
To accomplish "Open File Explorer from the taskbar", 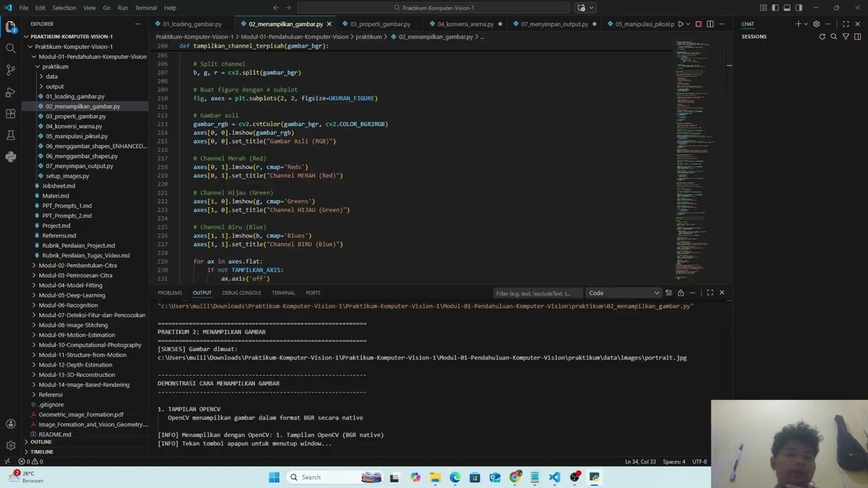I will pos(435,477).
